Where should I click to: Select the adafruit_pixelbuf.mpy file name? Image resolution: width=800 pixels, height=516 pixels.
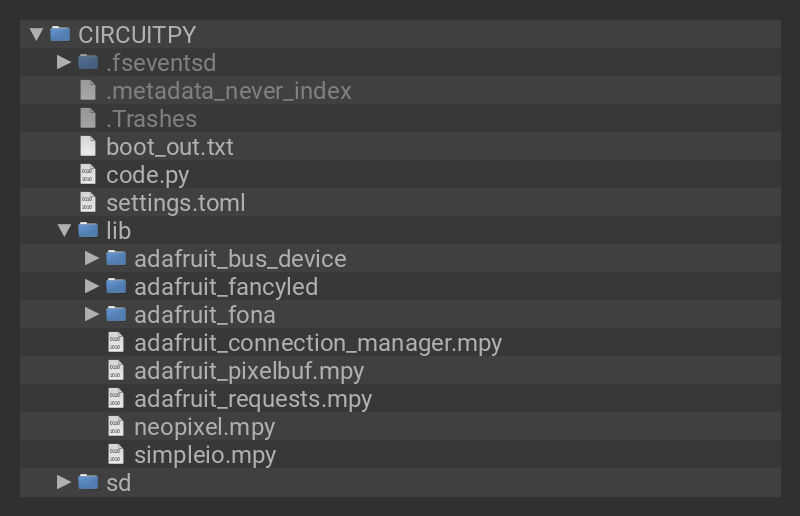[249, 371]
